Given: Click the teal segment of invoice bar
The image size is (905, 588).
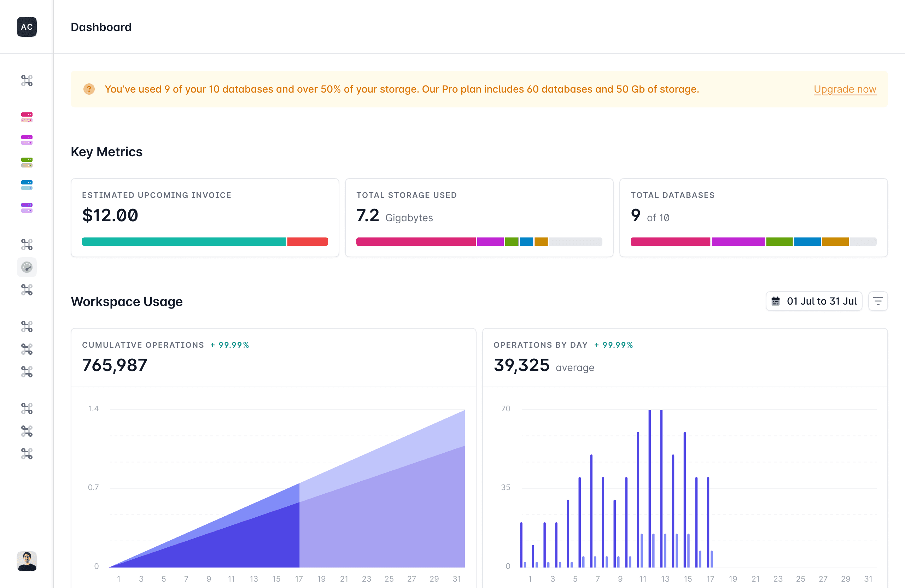Looking at the screenshot, I should (x=184, y=242).
